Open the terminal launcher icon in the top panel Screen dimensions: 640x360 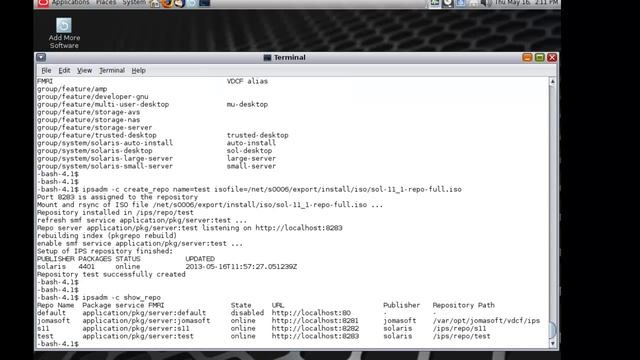pyautogui.click(x=204, y=4)
